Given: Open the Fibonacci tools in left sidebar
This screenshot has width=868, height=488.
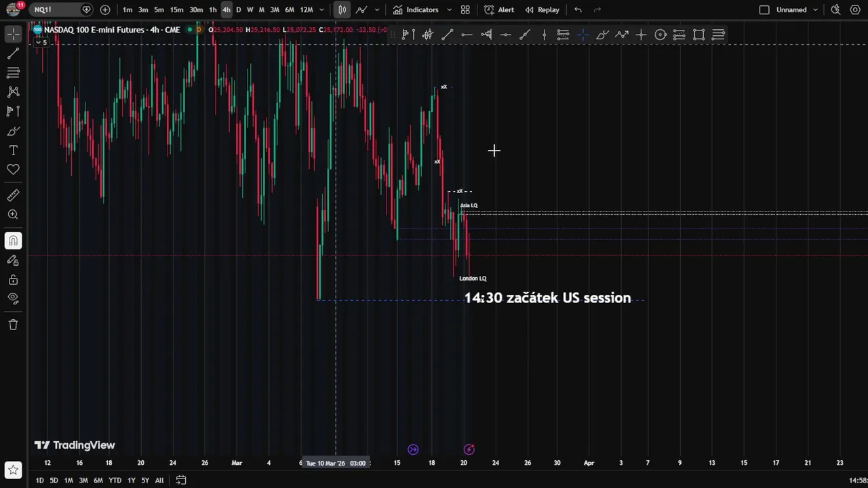Looking at the screenshot, I should (13, 73).
